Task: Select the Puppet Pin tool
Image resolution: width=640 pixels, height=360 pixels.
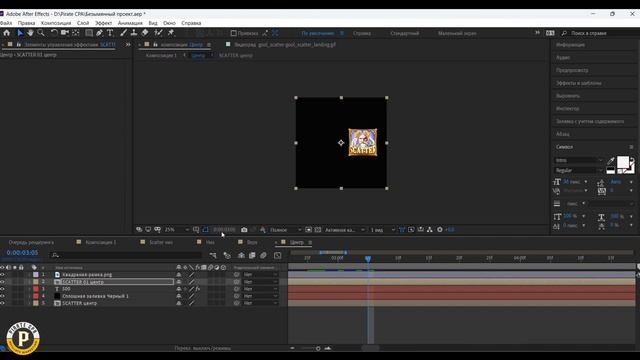Action: (x=171, y=33)
